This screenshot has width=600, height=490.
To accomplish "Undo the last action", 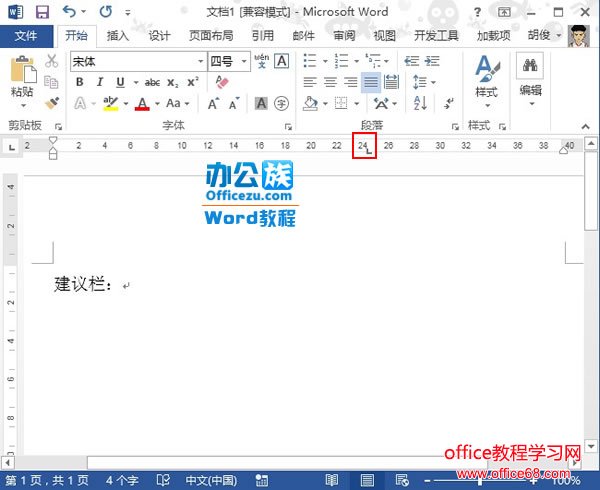I will [x=70, y=12].
